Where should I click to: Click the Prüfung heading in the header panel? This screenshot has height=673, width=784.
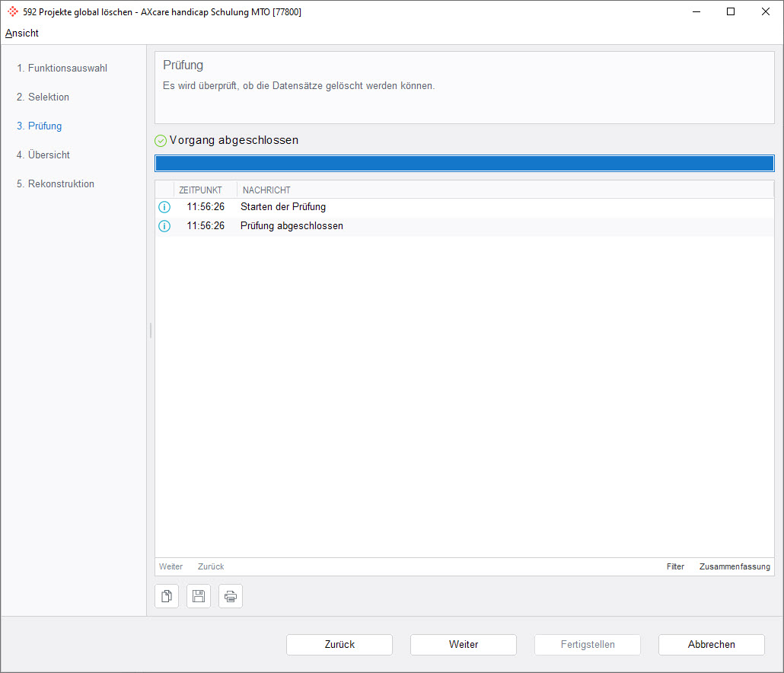coord(183,65)
